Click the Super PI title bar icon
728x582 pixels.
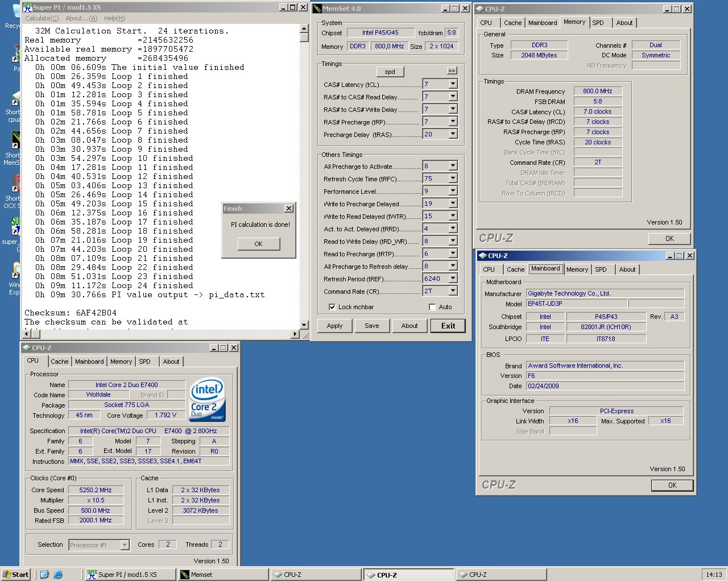coord(27,7)
